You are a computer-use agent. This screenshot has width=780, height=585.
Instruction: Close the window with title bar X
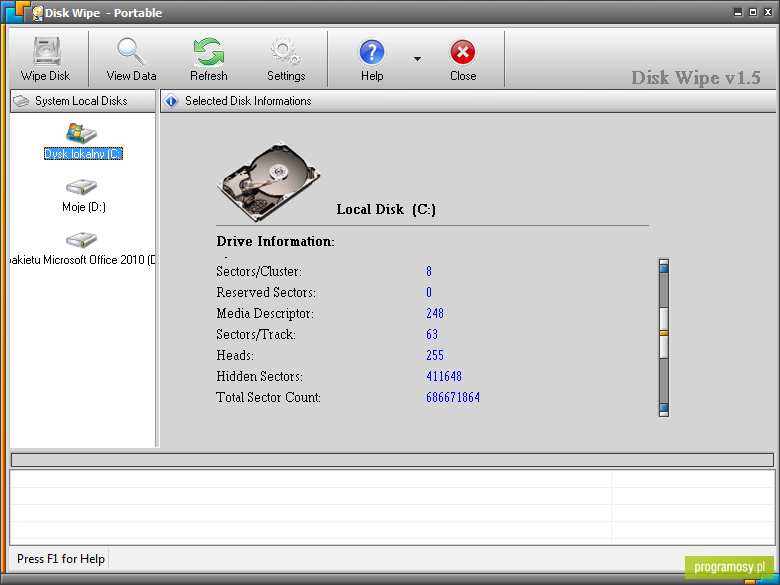[x=768, y=12]
